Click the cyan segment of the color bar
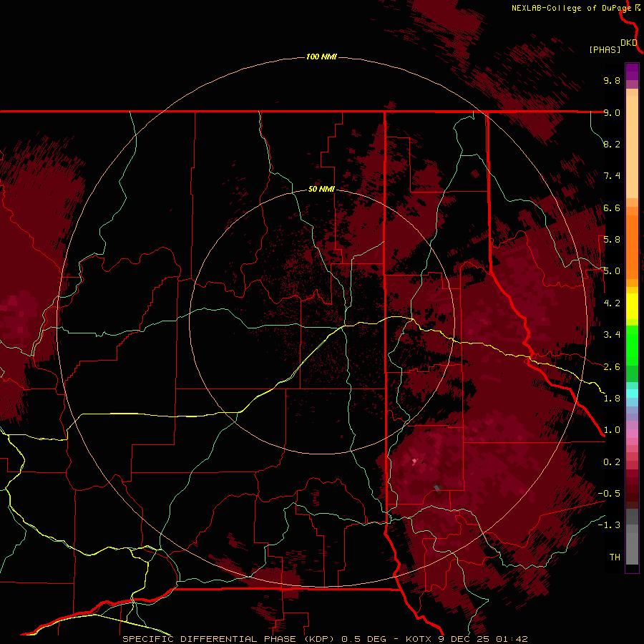The width and height of the screenshot is (644, 644). click(x=632, y=394)
